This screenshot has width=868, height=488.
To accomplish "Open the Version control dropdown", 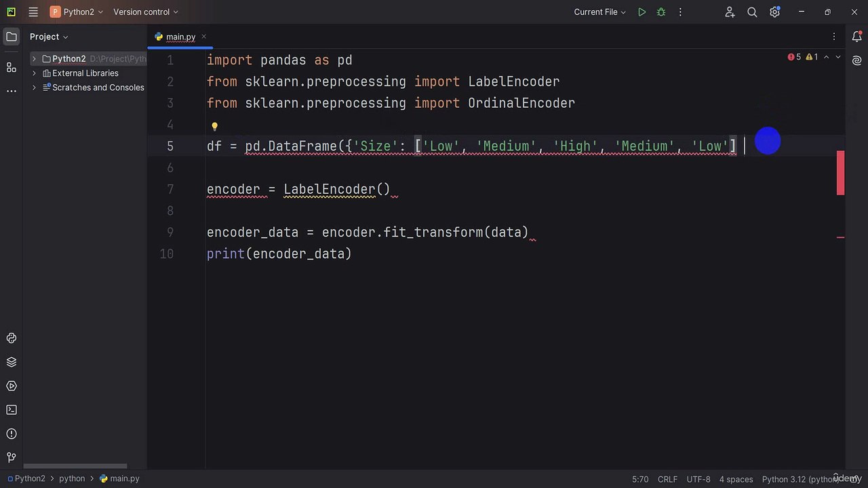I will pyautogui.click(x=146, y=12).
